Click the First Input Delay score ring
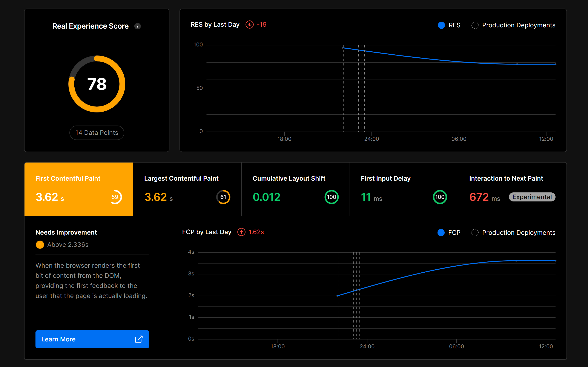The image size is (588, 367). (x=440, y=197)
